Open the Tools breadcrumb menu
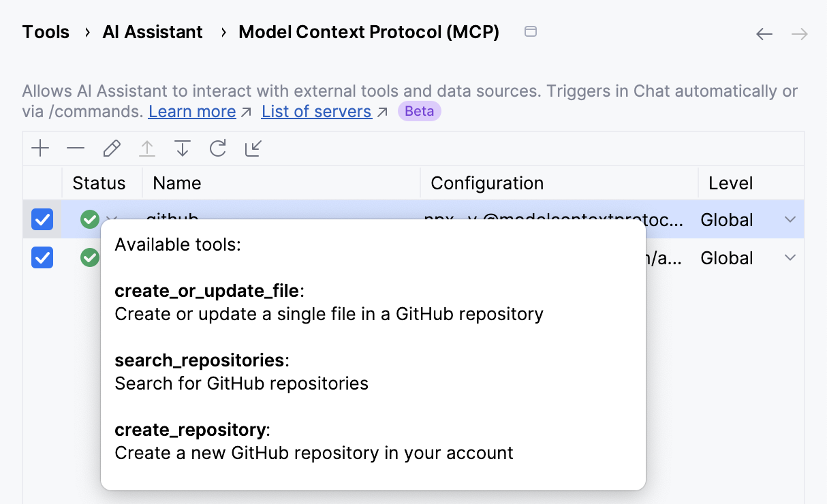Viewport: 827px width, 504px height. [x=45, y=31]
